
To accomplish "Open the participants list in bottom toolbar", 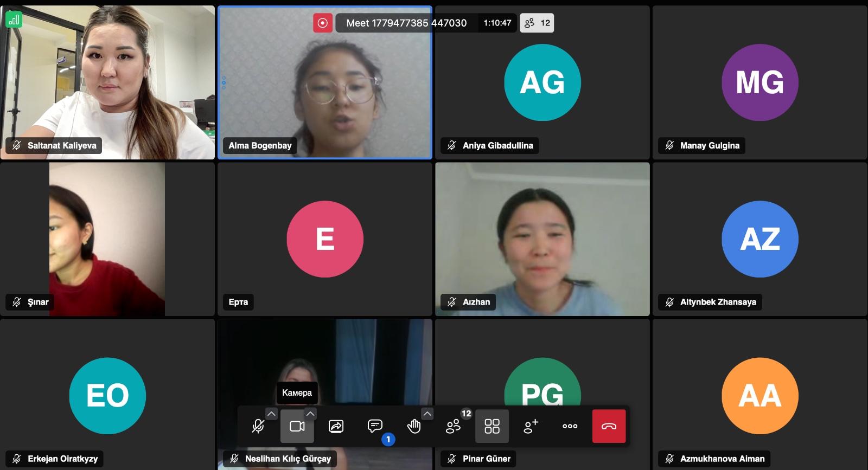I will pos(453,426).
